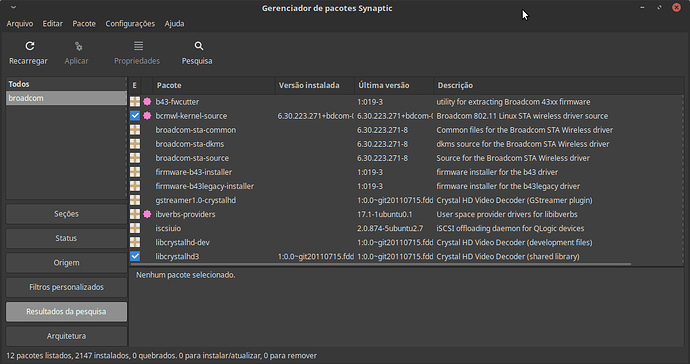The height and width of the screenshot is (364, 690).
Task: Click the Status filter button
Action: pos(66,238)
